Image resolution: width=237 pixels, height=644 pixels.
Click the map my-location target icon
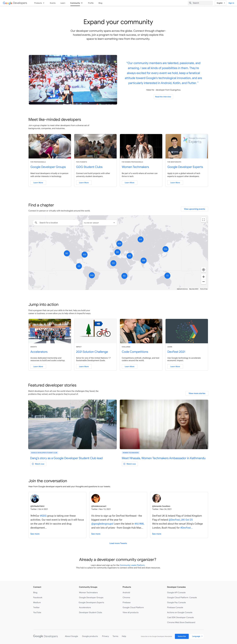tap(203, 270)
